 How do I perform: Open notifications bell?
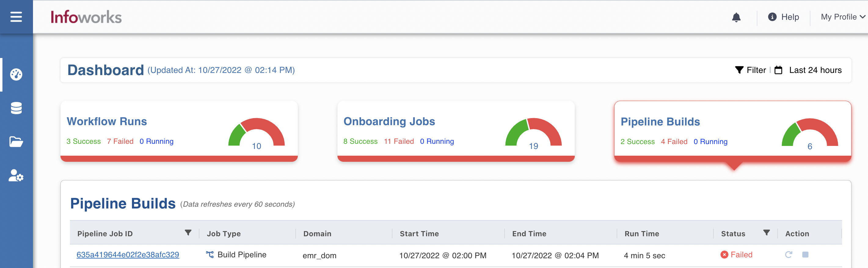pos(736,17)
